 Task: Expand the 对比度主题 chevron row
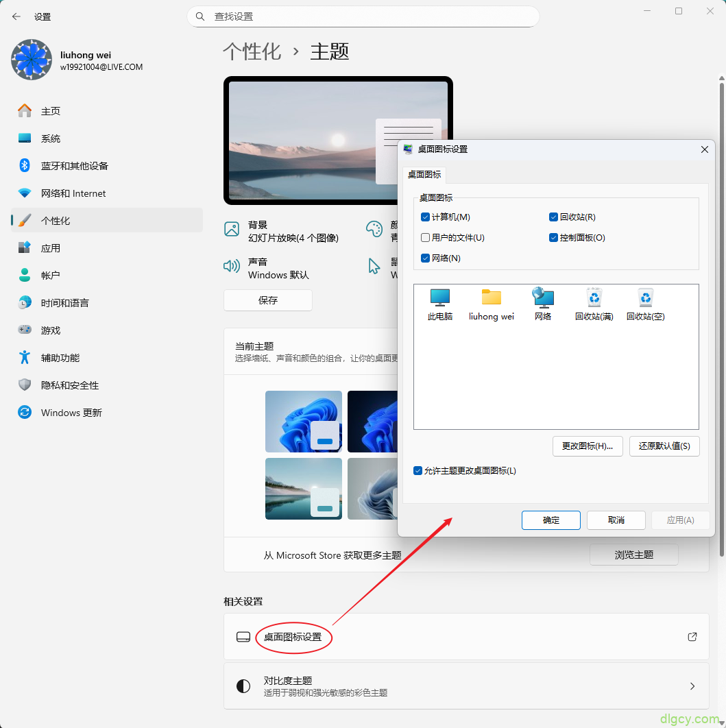(x=692, y=686)
